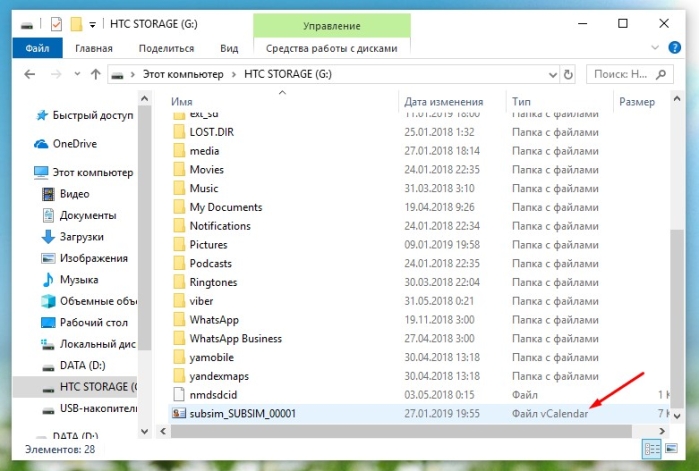Select the WhatsApp folder icon
The image size is (699, 471).
coord(179,319)
